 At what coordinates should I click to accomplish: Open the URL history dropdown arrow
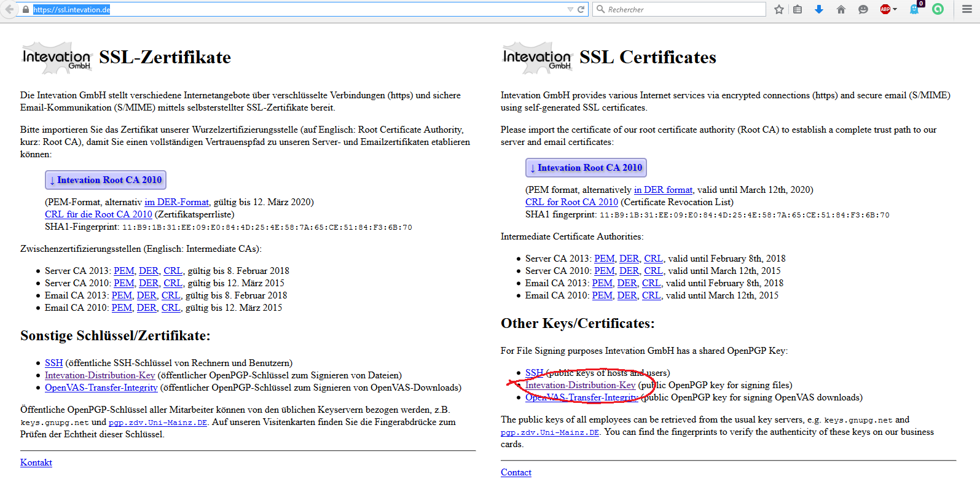[x=570, y=10]
